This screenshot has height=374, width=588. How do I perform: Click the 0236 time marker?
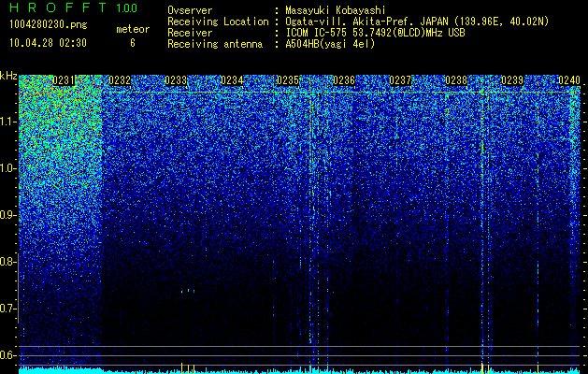pyautogui.click(x=344, y=80)
